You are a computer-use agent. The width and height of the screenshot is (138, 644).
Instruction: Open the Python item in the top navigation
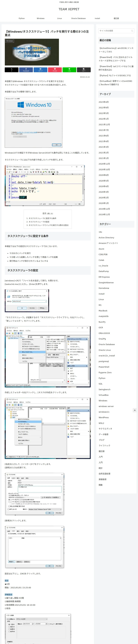[22, 18]
